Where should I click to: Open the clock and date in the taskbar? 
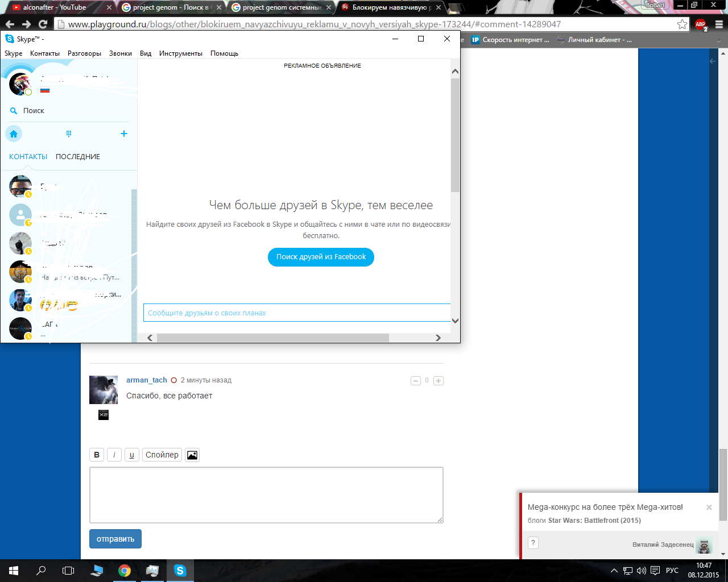[x=704, y=571]
